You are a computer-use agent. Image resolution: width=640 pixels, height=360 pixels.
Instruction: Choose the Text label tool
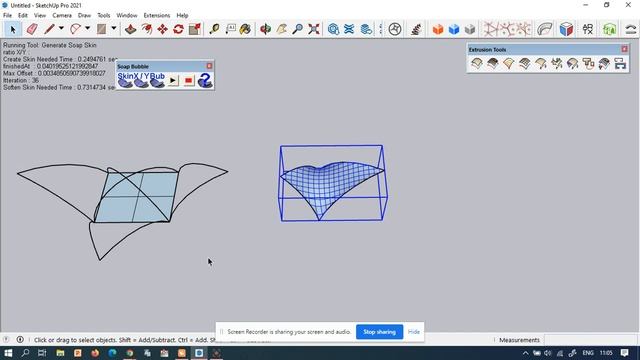click(x=230, y=29)
